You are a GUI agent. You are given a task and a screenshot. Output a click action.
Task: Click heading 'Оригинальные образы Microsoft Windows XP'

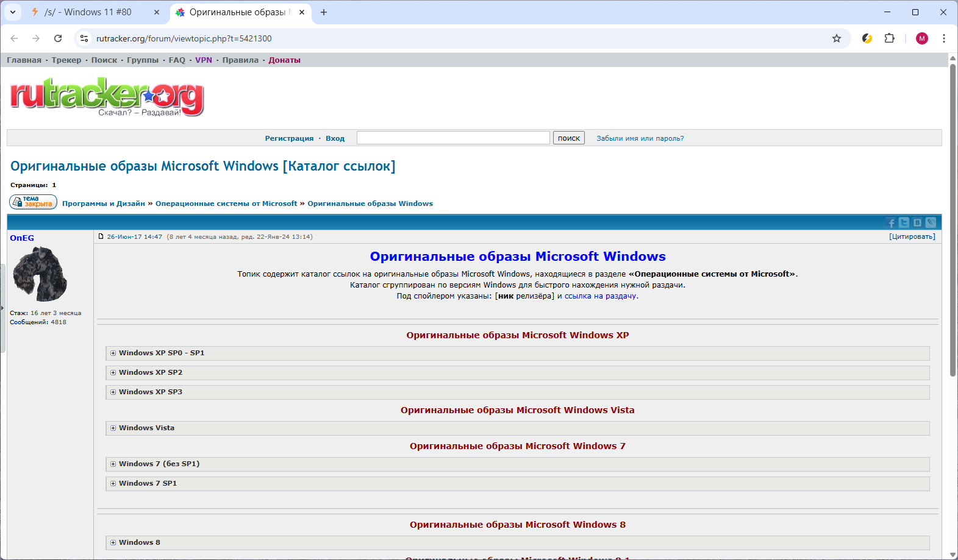pos(518,335)
